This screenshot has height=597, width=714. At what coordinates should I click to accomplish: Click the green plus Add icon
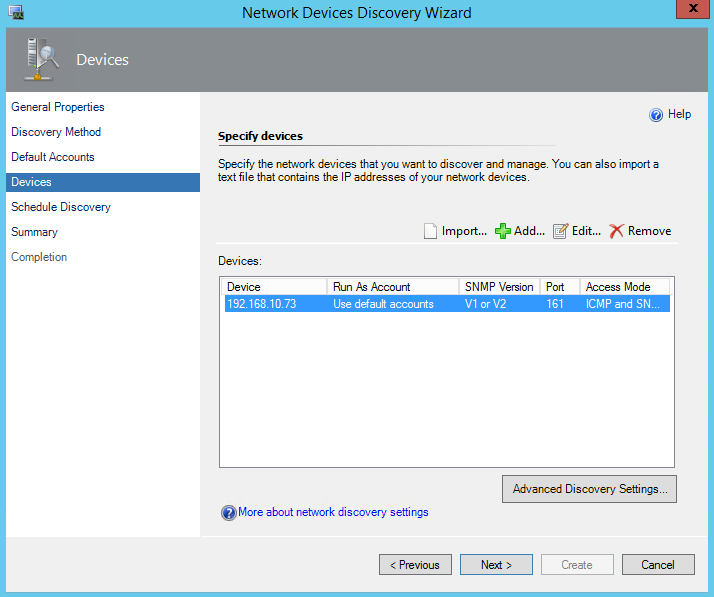tap(503, 231)
